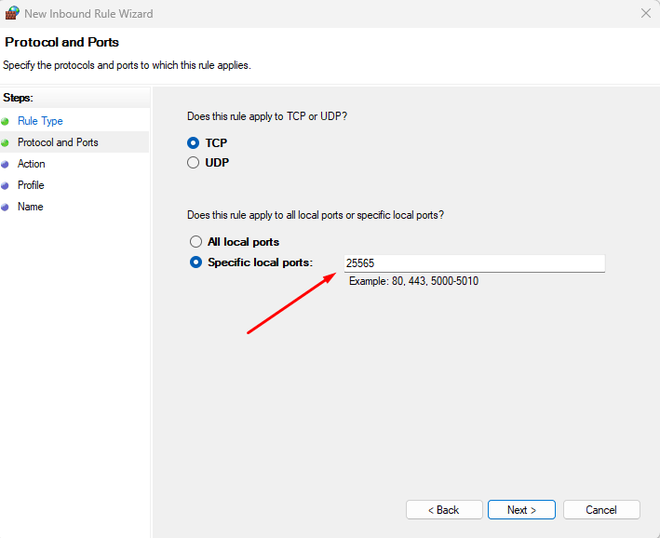Click the purple bullet next to Action
This screenshot has width=660, height=538.
5,165
